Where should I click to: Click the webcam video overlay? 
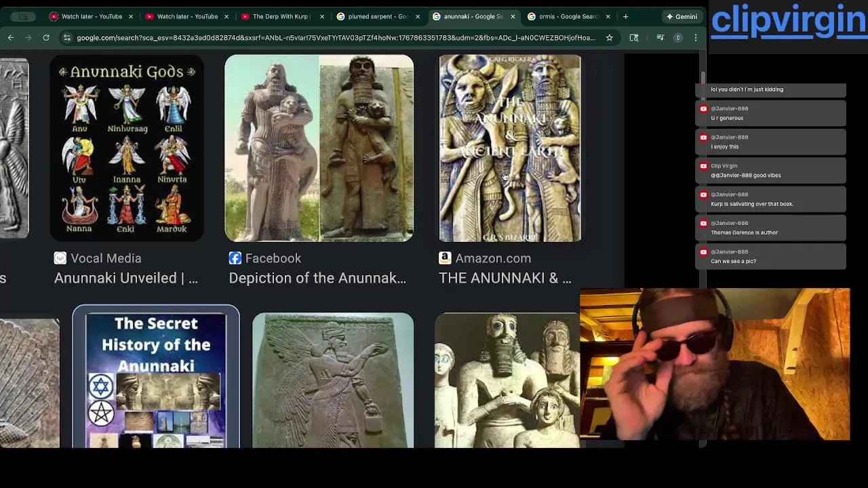click(x=715, y=365)
